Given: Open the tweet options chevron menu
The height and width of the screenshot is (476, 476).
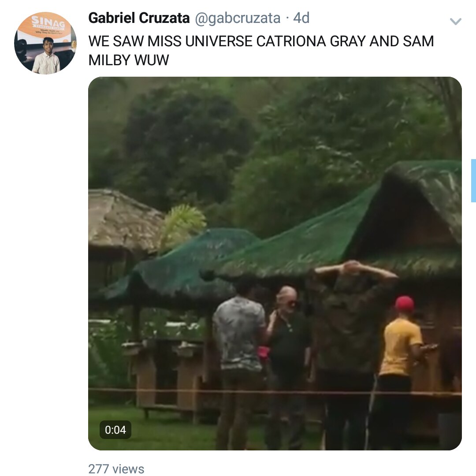Looking at the screenshot, I should pos(455,21).
